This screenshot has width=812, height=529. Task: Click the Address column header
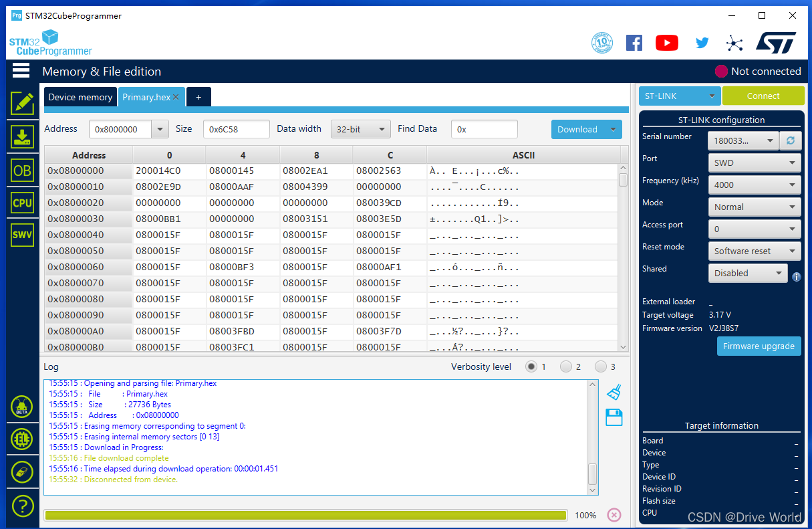[x=89, y=155]
